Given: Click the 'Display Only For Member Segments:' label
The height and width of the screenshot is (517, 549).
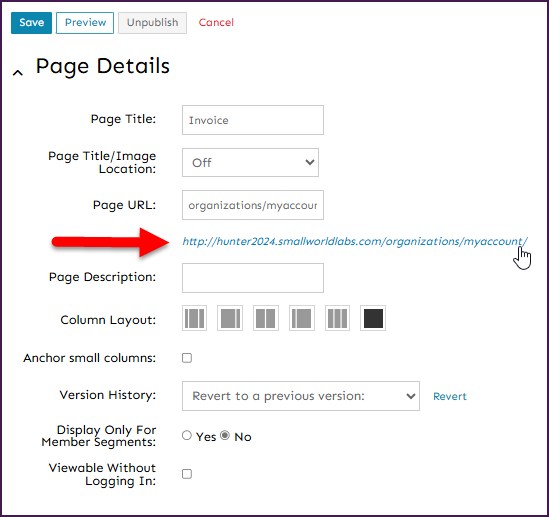Looking at the screenshot, I should click(99, 436).
